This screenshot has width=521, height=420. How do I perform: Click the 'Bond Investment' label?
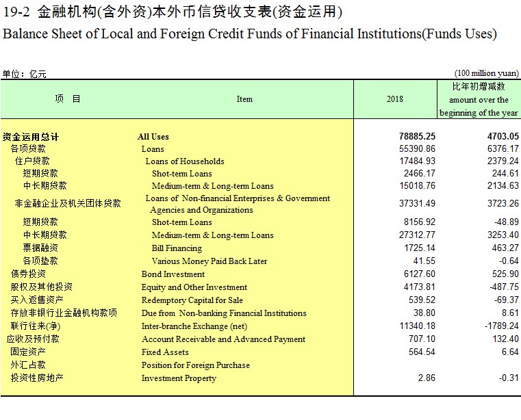173,274
